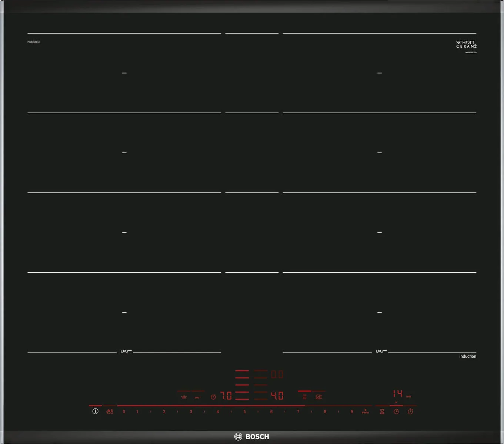Select the pot cooking sensor symbol
504x444 pixels.
[184, 397]
